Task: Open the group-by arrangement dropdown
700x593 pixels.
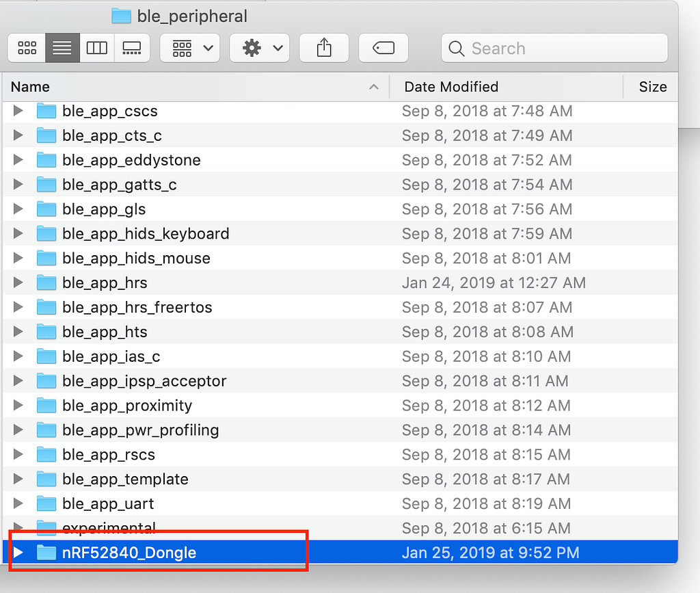Action: 189,48
